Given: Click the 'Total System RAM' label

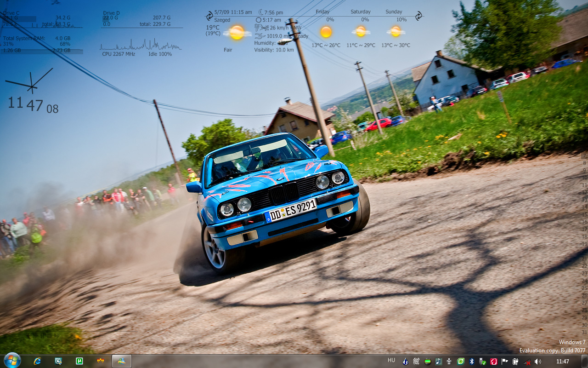Looking at the screenshot, I should [x=24, y=38].
